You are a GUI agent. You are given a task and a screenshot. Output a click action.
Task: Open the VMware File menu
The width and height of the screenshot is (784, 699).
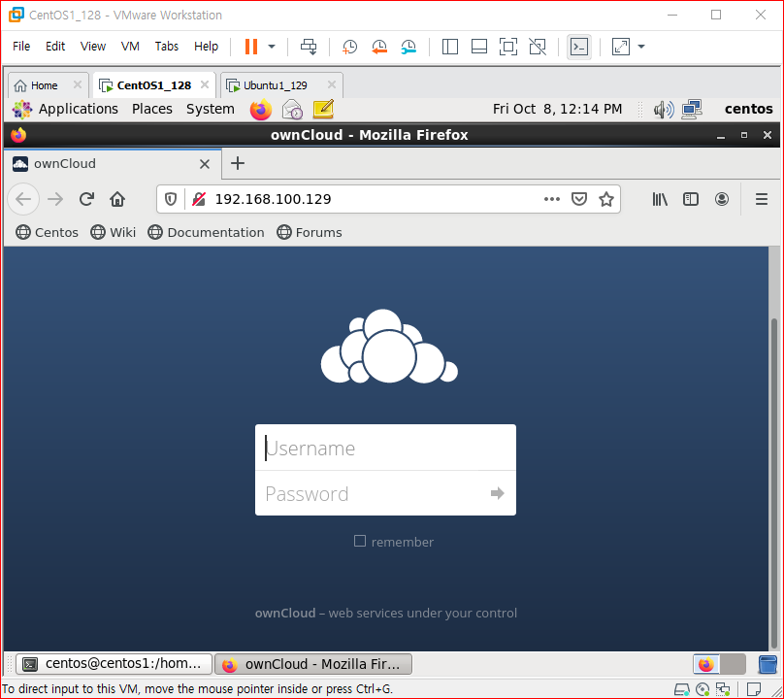pos(21,46)
